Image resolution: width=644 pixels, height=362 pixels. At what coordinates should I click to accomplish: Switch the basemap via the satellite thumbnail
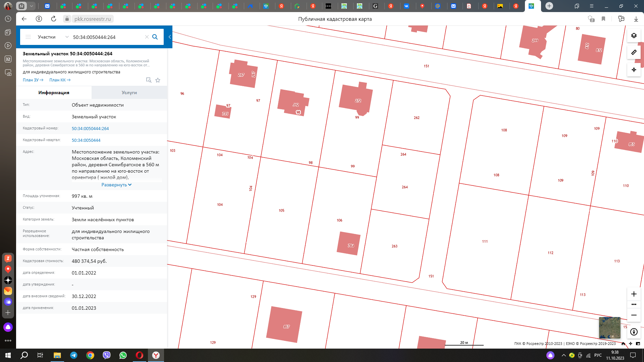point(609,328)
